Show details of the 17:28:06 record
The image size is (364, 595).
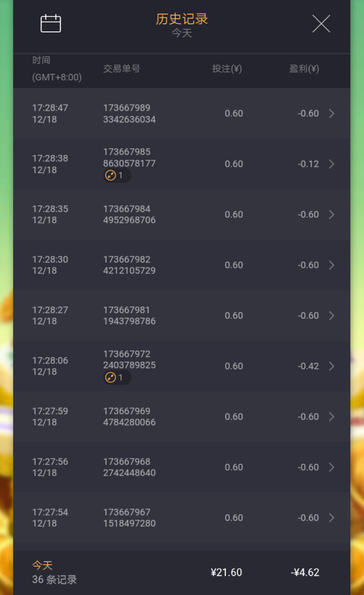coord(332,366)
